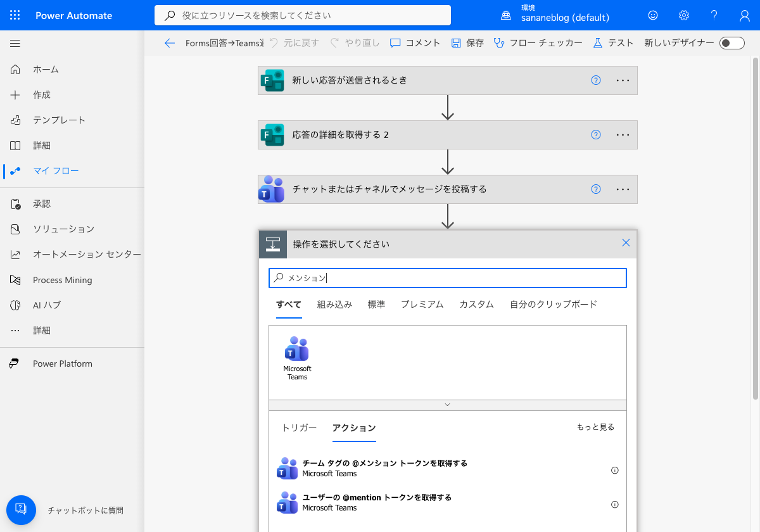
Task: Select the プレミアム tab
Action: pyautogui.click(x=422, y=305)
